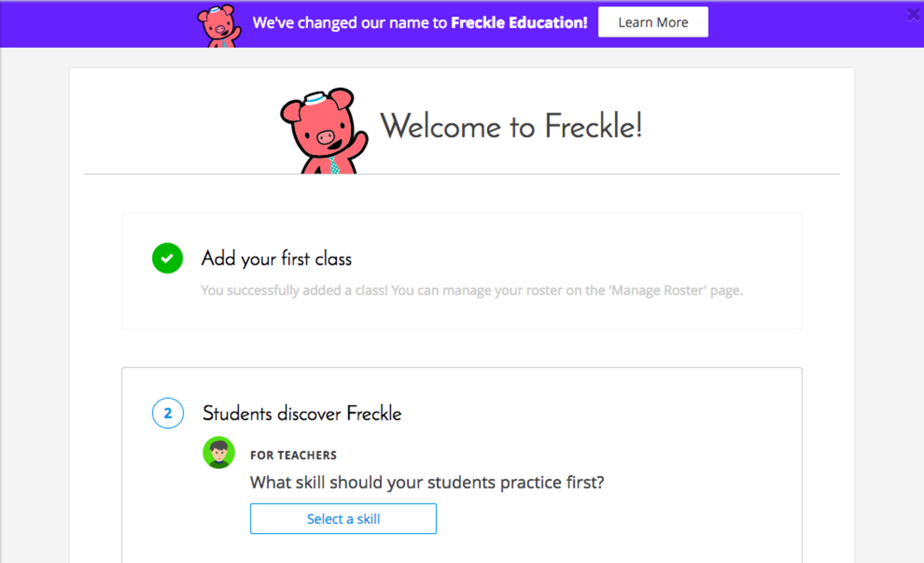Click the small pig mascot in the banner

(x=219, y=25)
